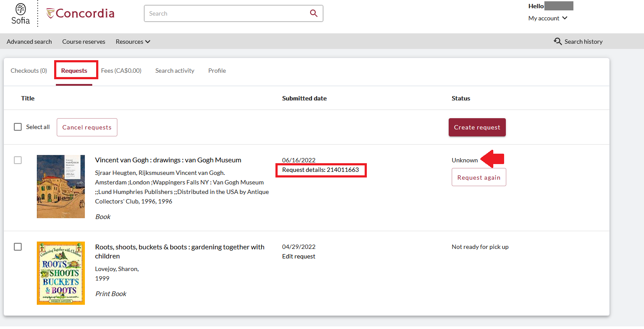Click the Concordia logo

click(80, 13)
